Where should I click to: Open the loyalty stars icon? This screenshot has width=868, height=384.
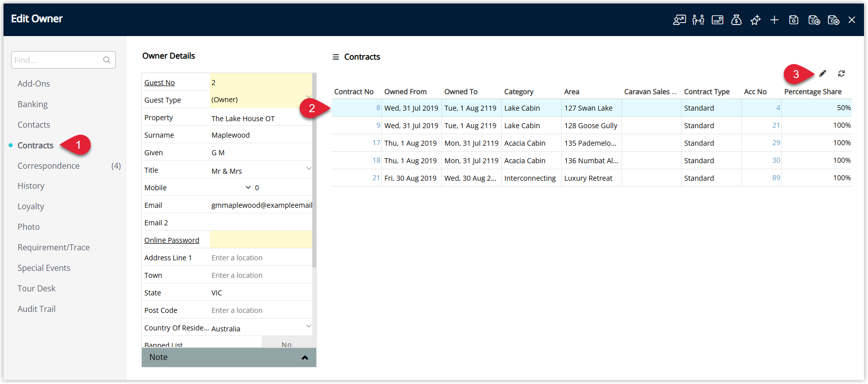[x=755, y=20]
